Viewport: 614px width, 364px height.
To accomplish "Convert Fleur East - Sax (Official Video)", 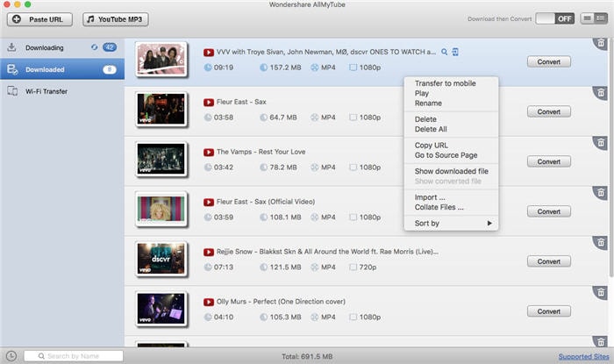I will pos(548,211).
